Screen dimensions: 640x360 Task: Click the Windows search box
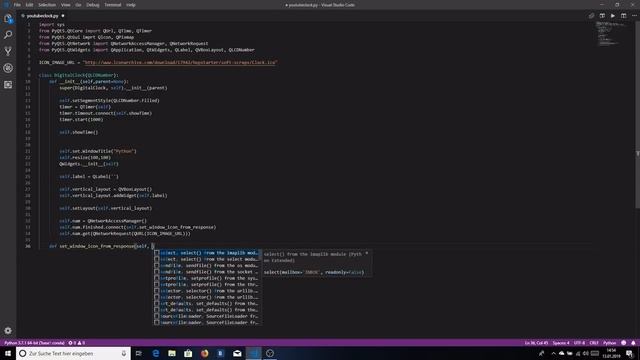[73, 353]
